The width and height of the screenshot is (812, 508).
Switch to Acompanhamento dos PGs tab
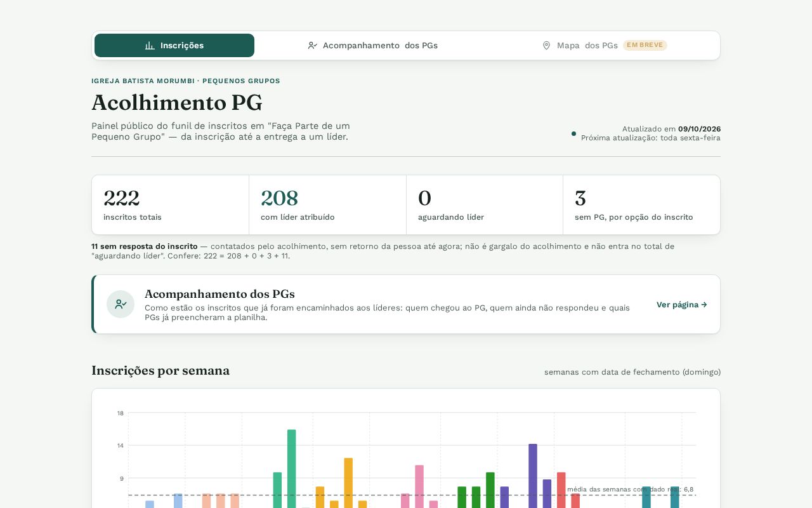372,46
